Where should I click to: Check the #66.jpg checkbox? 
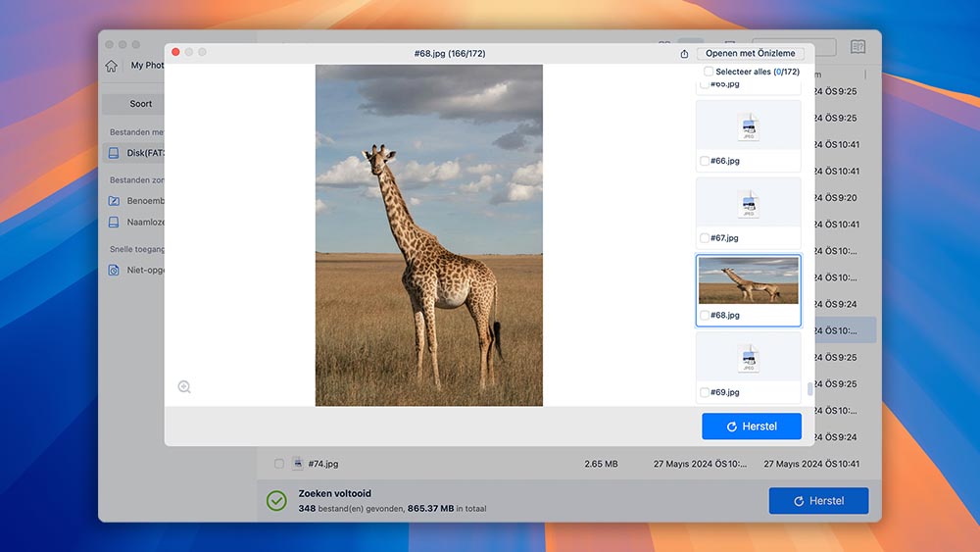[705, 161]
